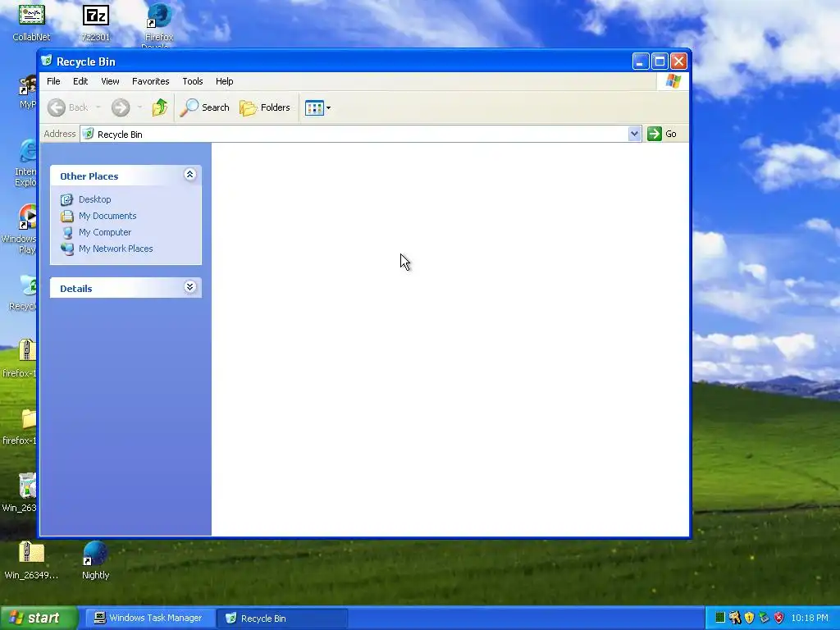Viewport: 840px width, 630px height.
Task: Open the Favorites menu
Action: pyautogui.click(x=151, y=81)
